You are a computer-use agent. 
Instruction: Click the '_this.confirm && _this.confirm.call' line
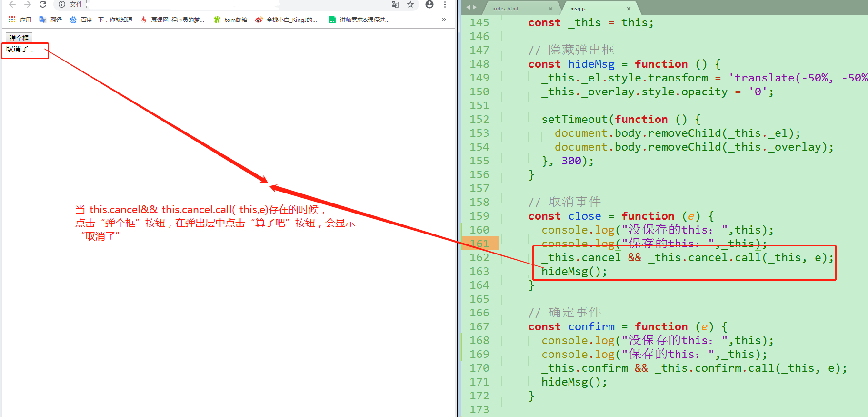click(694, 368)
